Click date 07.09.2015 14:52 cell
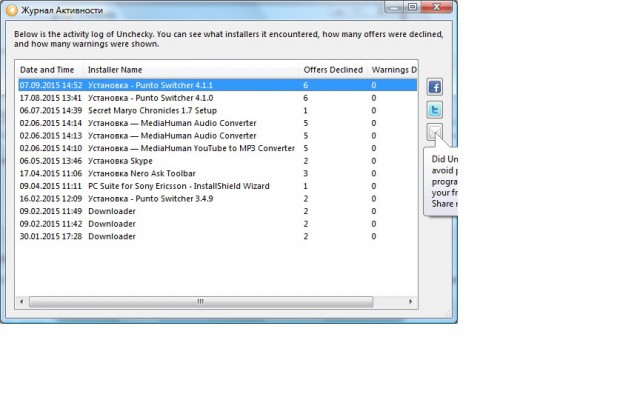The width and height of the screenshot is (640, 400). coord(51,85)
